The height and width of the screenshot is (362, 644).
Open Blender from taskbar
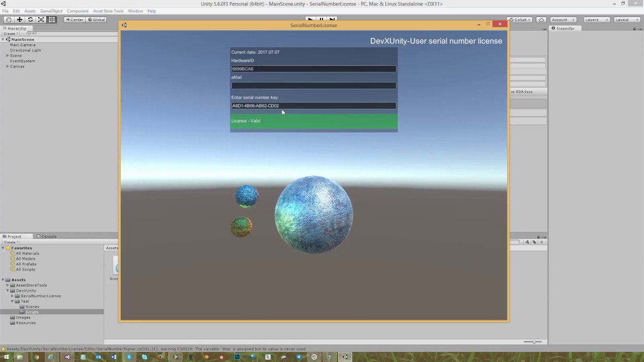[x=206, y=357]
